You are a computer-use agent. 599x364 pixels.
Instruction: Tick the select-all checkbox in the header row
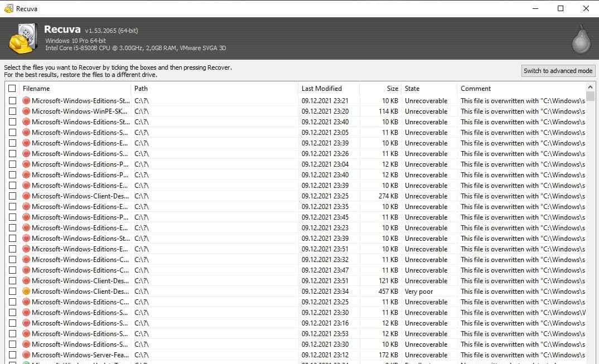[12, 88]
